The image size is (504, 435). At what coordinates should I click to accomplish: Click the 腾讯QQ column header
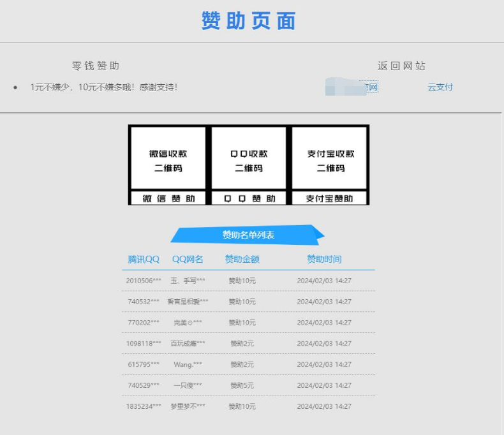144,259
